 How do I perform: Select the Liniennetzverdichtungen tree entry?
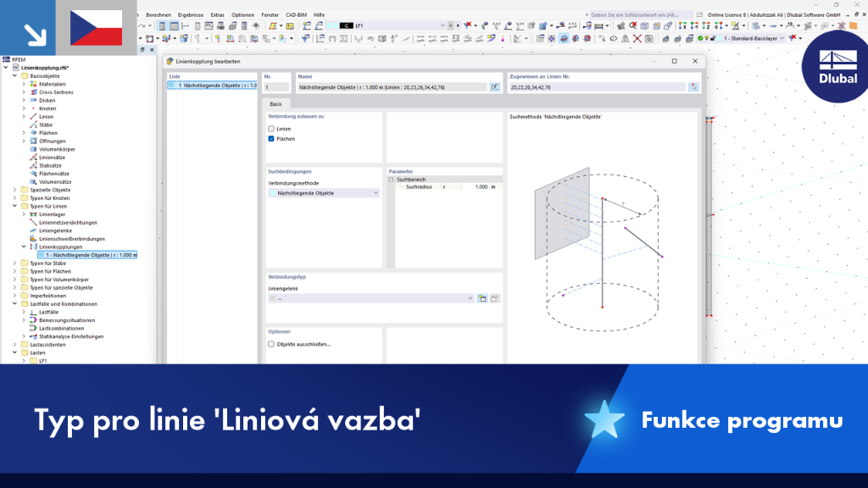coord(68,223)
